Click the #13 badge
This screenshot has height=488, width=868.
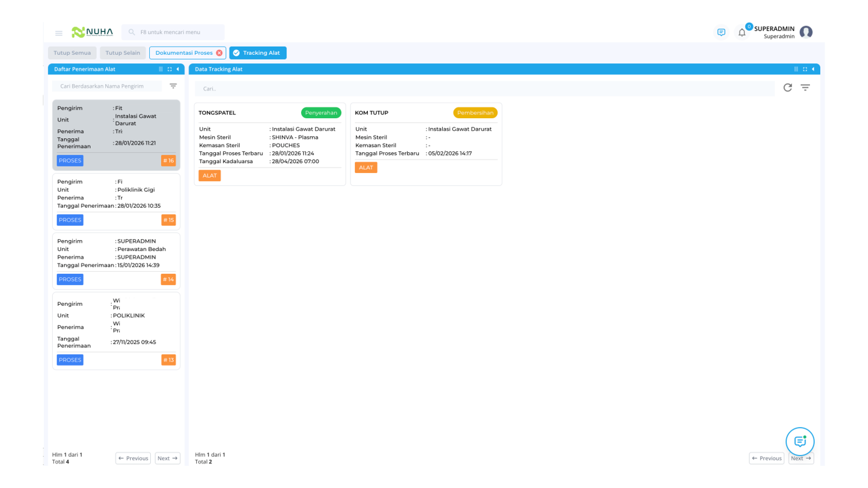click(168, 360)
